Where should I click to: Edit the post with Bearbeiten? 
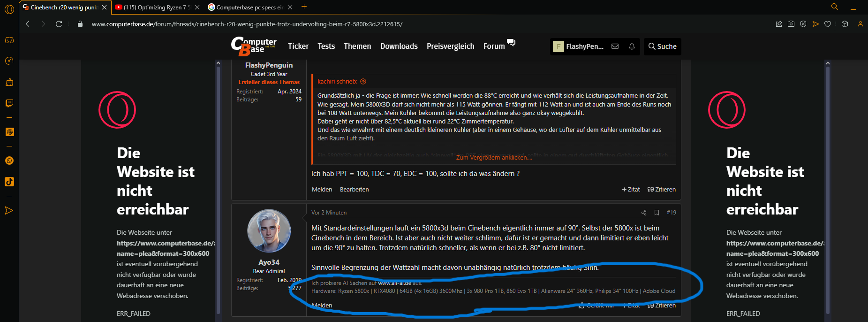point(355,190)
